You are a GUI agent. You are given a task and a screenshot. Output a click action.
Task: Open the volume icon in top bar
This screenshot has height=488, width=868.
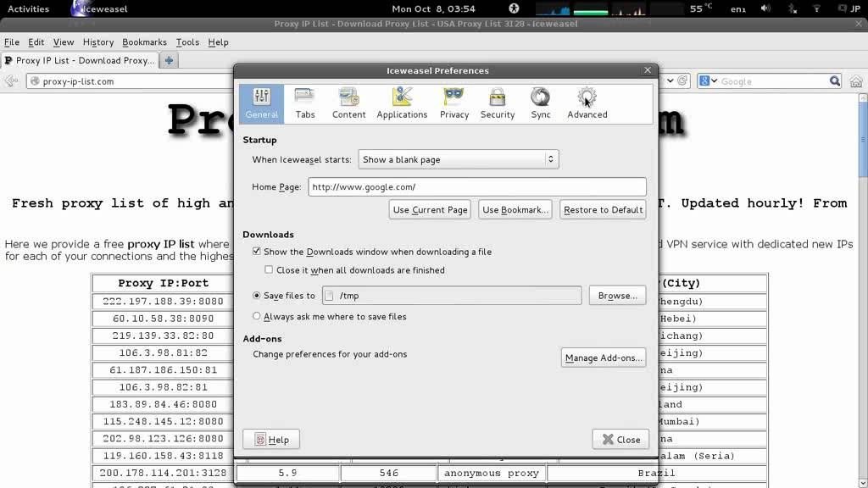[x=765, y=8]
